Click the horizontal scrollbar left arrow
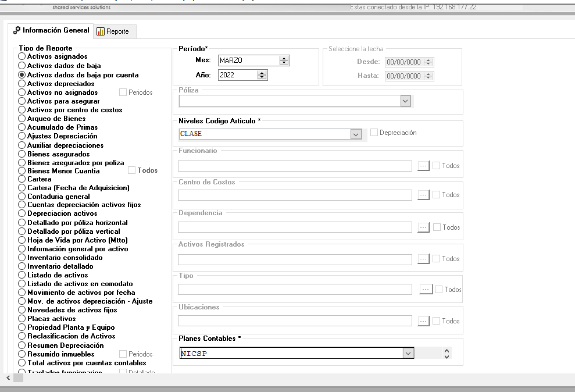 [8, 378]
